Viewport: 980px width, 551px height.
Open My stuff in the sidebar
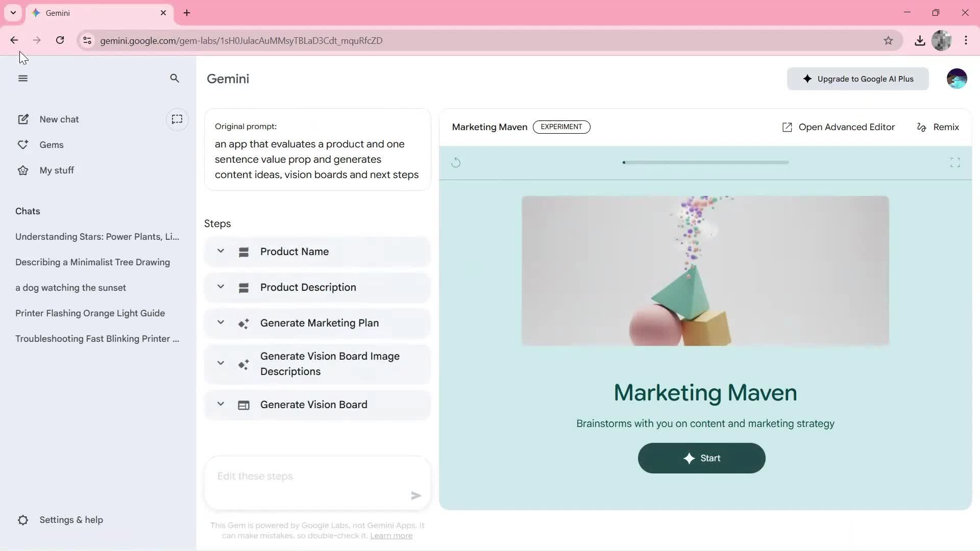point(56,170)
